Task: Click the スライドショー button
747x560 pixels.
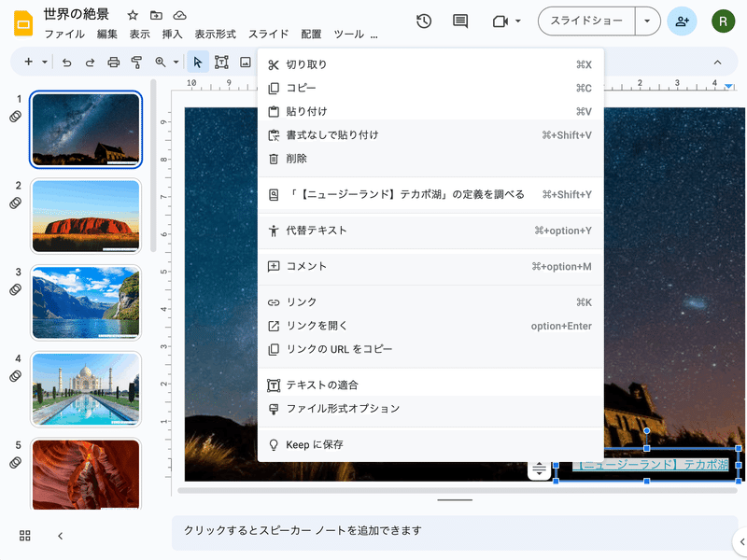Action: tap(586, 21)
